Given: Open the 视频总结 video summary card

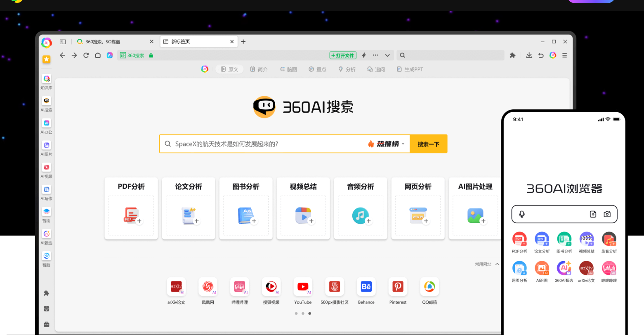Looking at the screenshot, I should tap(303, 208).
